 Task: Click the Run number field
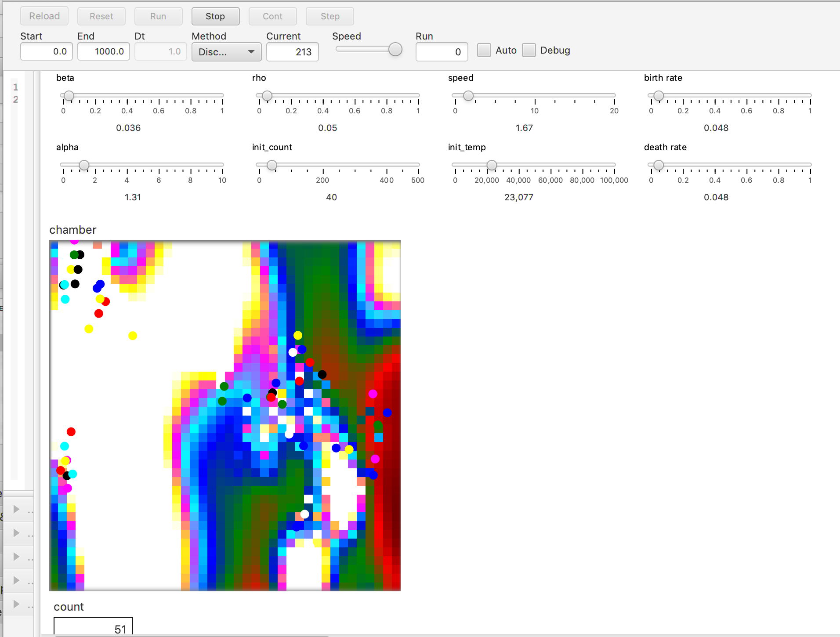click(442, 52)
